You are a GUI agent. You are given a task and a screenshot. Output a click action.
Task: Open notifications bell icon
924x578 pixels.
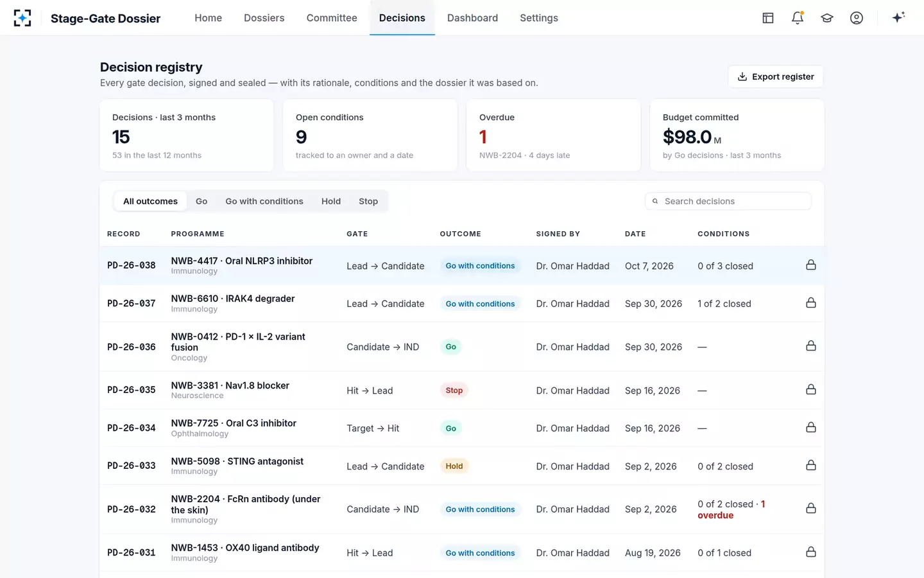pos(798,18)
